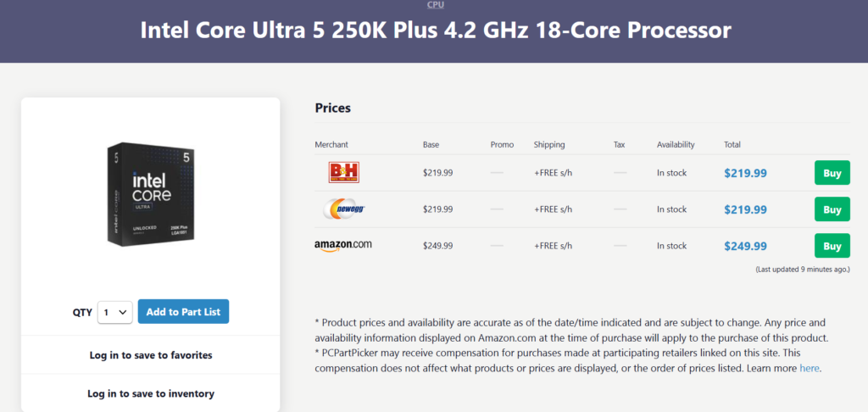
Task: Click Amazon total price $249.99
Action: tap(745, 246)
